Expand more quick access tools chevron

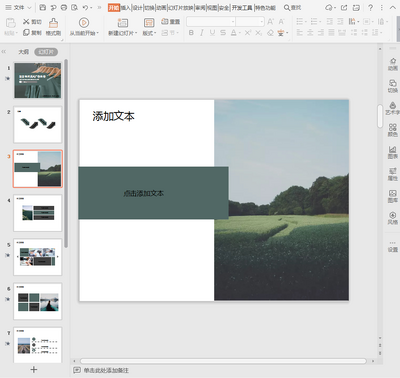[99, 7]
